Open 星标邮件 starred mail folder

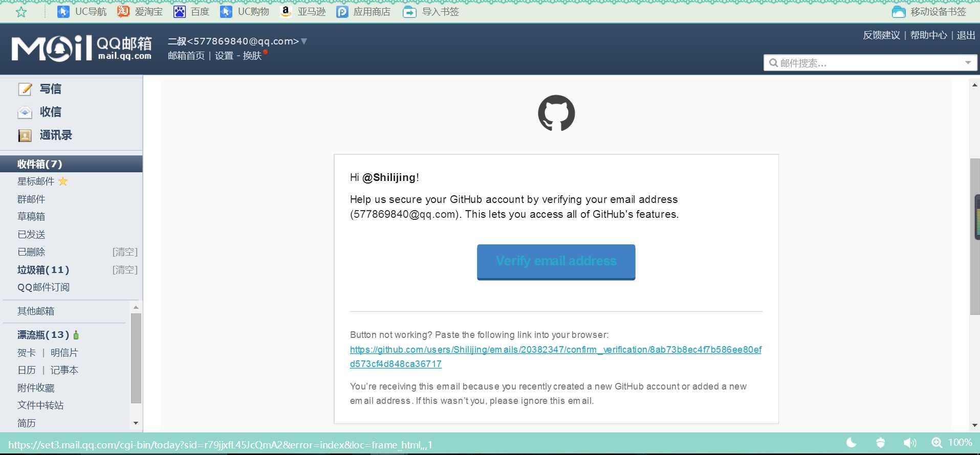click(x=36, y=181)
